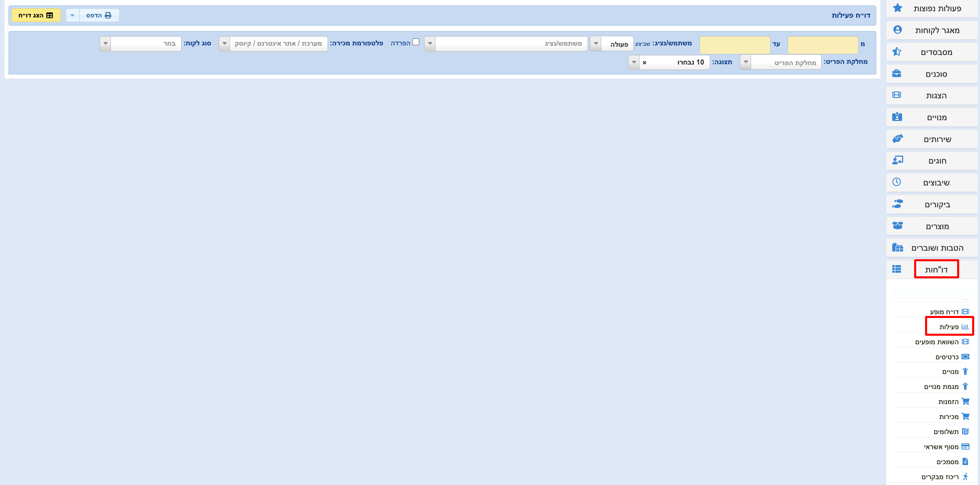Screen dimensions: 980x485
Task: Click the walking person icon beside ריכוז מבקרים
Action: tap(965, 476)
